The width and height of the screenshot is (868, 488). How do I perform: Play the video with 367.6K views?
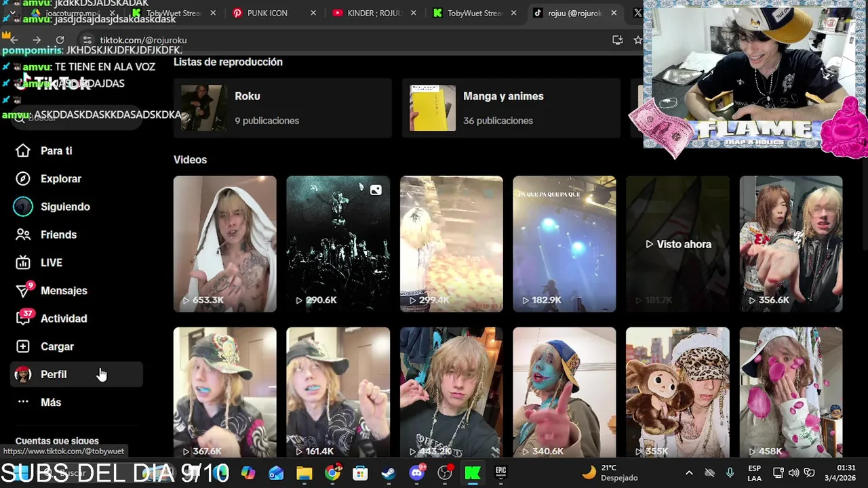coord(225,393)
